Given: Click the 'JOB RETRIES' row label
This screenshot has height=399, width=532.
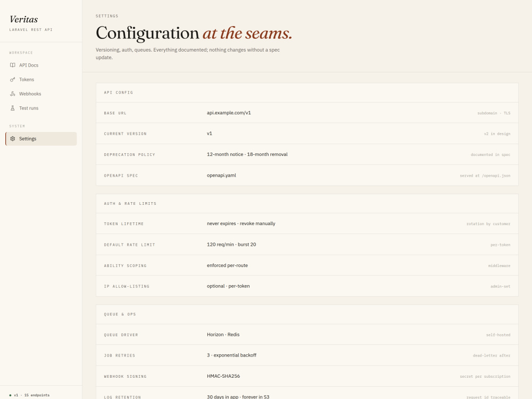Looking at the screenshot, I should pyautogui.click(x=119, y=355).
